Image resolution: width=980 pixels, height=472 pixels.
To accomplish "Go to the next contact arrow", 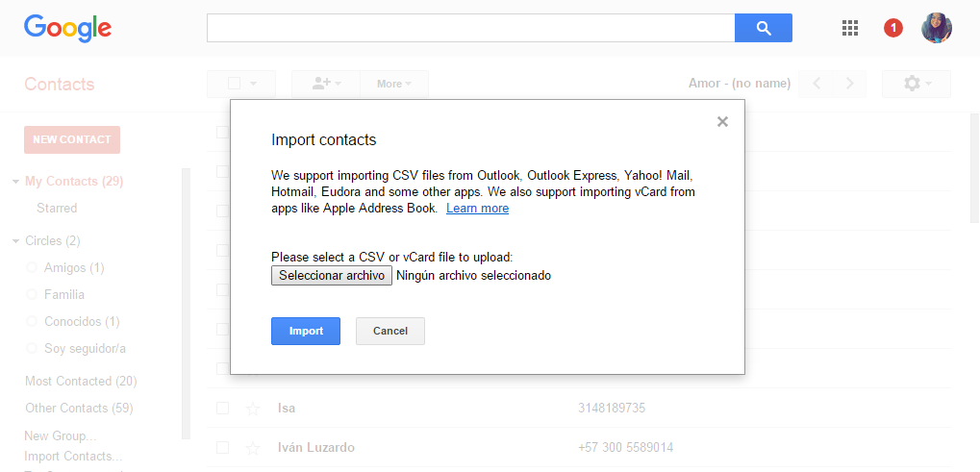I will [x=849, y=84].
